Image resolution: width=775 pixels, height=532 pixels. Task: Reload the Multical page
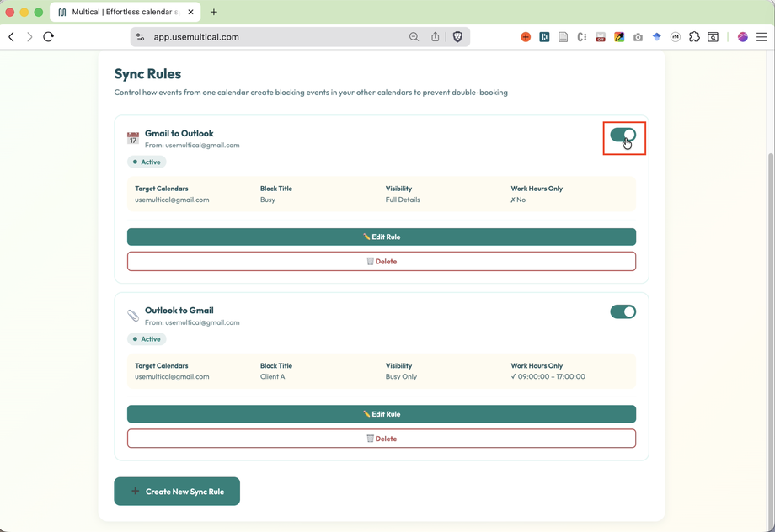pos(49,36)
